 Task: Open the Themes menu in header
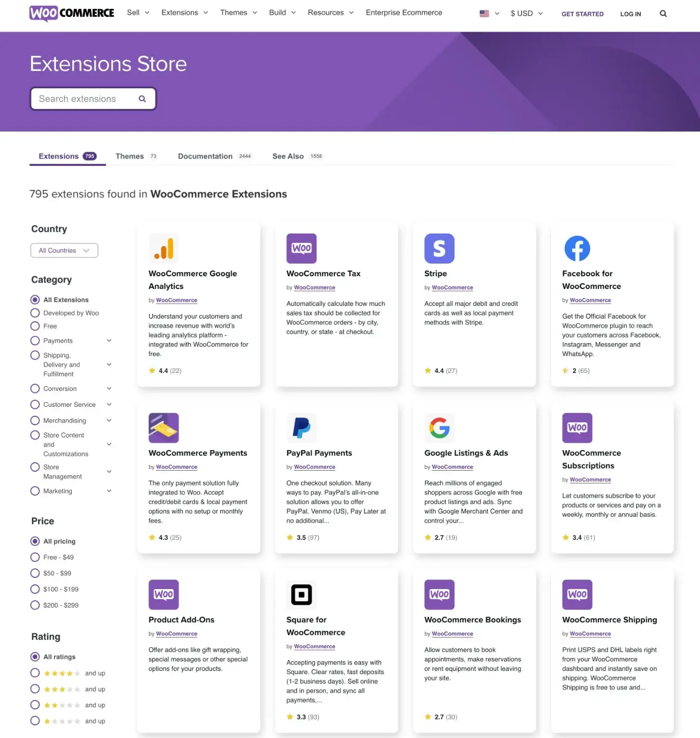click(x=238, y=13)
